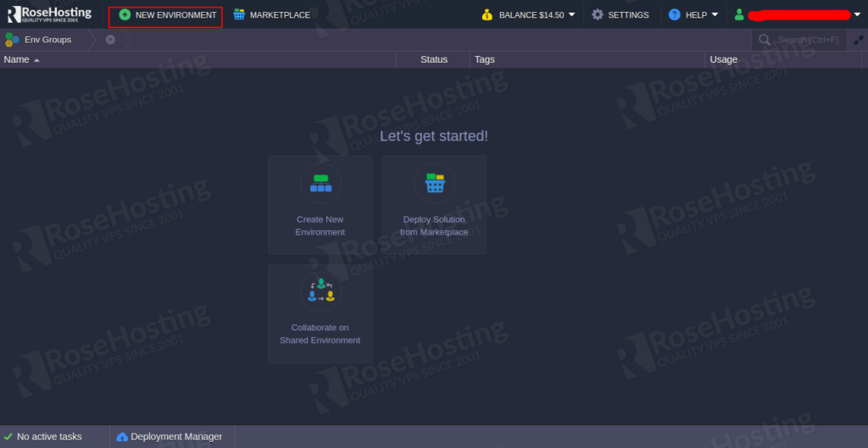Click the redacted account name
This screenshot has width=868, height=448.
click(x=799, y=15)
